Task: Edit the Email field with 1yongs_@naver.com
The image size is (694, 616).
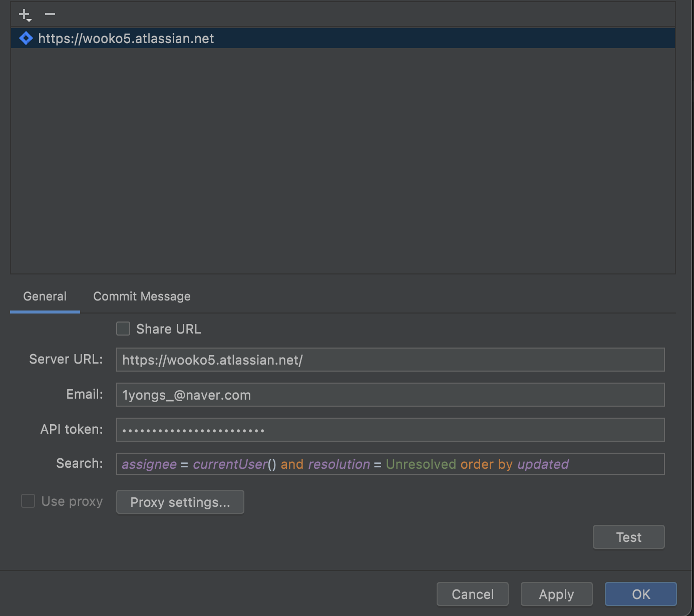Action: pos(391,395)
